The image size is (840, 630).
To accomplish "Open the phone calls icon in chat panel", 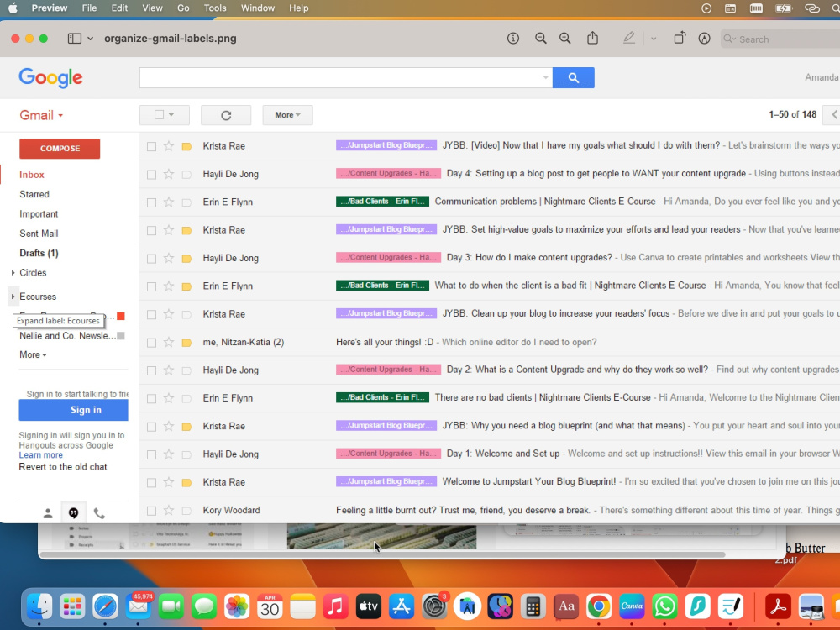I will pos(99,513).
